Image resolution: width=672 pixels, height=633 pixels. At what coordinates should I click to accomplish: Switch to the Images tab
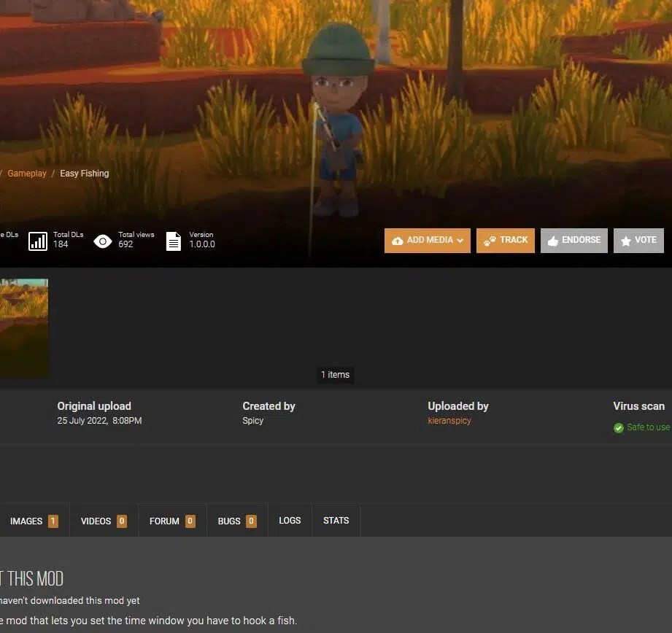pos(34,521)
